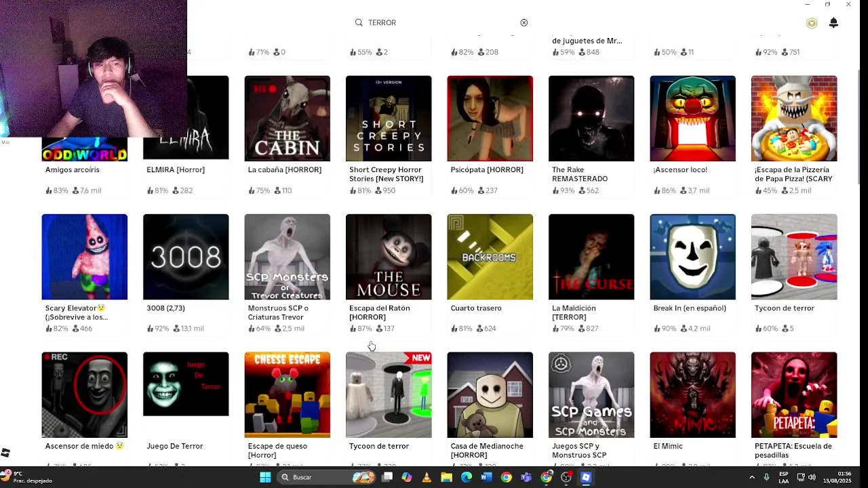Click inside the TERROR search field
This screenshot has height=488, width=868.
click(441, 22)
